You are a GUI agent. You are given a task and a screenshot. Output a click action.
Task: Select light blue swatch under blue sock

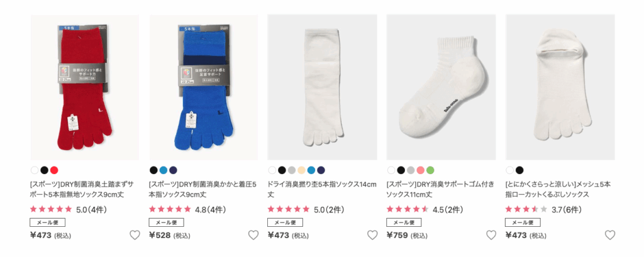coord(164,170)
